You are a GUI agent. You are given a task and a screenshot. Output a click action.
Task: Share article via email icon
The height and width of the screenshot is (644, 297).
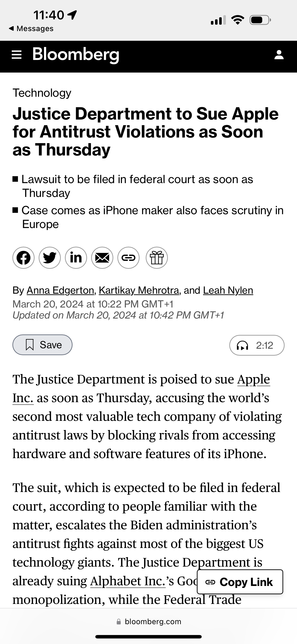coord(102,258)
